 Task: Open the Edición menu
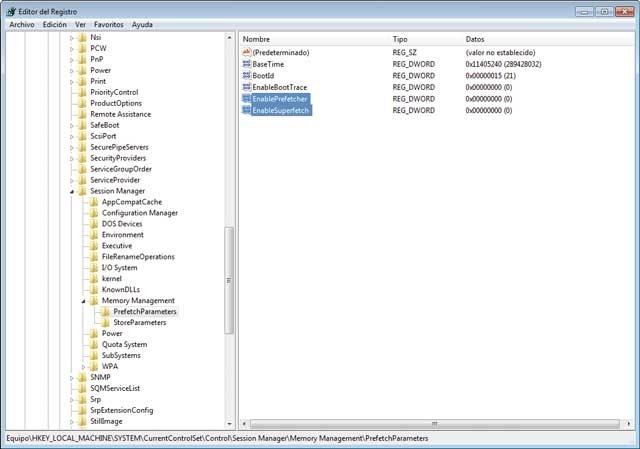click(x=54, y=24)
